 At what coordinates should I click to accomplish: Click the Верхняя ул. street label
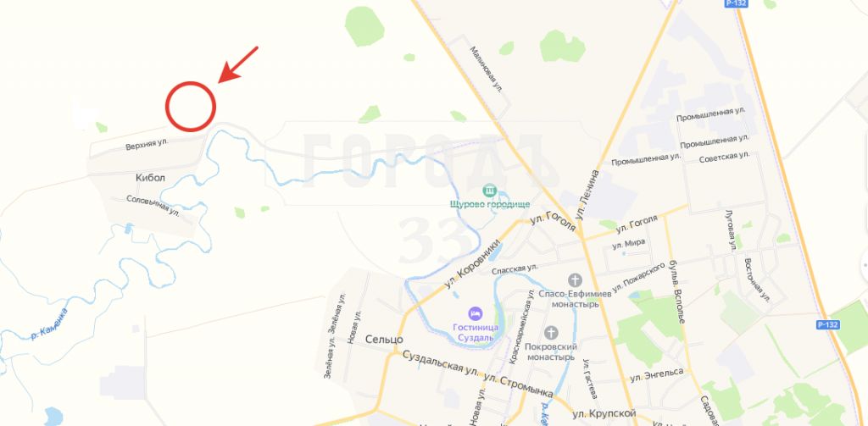click(x=147, y=144)
